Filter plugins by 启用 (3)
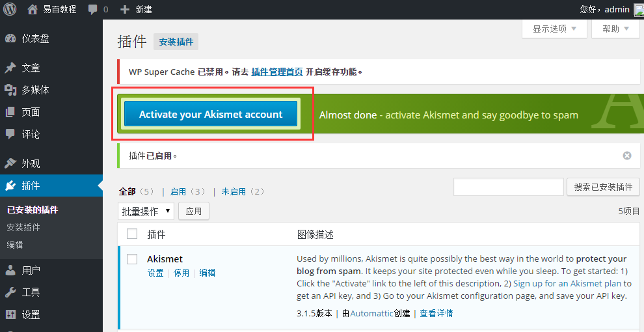This screenshot has height=332, width=644. pyautogui.click(x=188, y=191)
